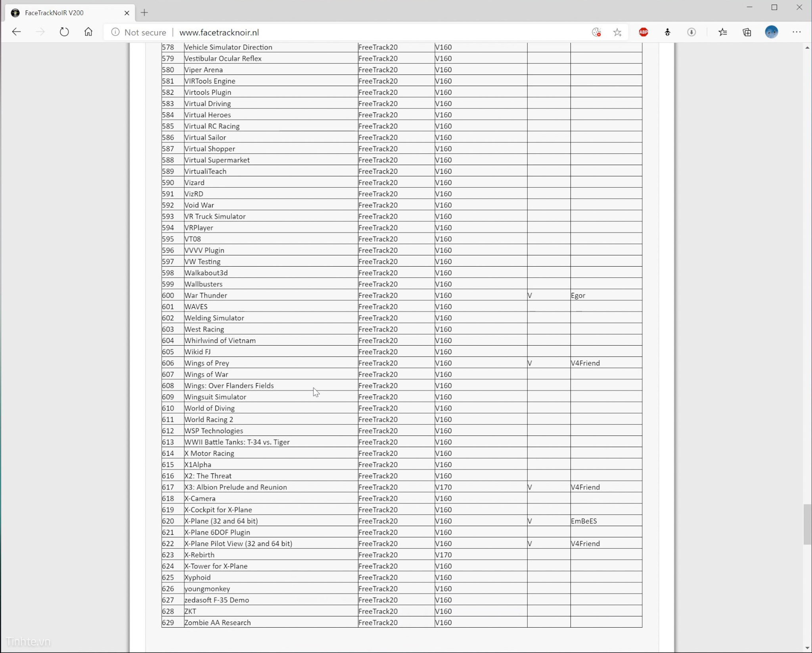
Task: Click EmBeES in the X-Plane row
Action: coord(584,521)
